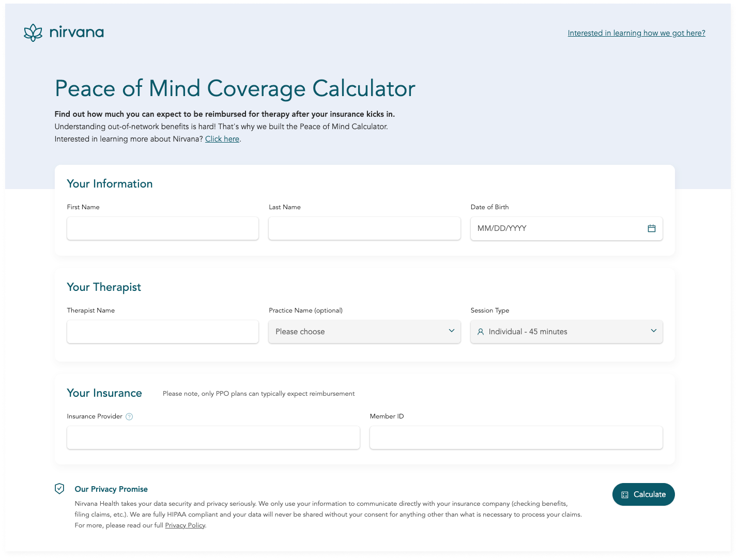Click the 'Date of Birth' label
The image size is (738, 560).
(x=490, y=207)
